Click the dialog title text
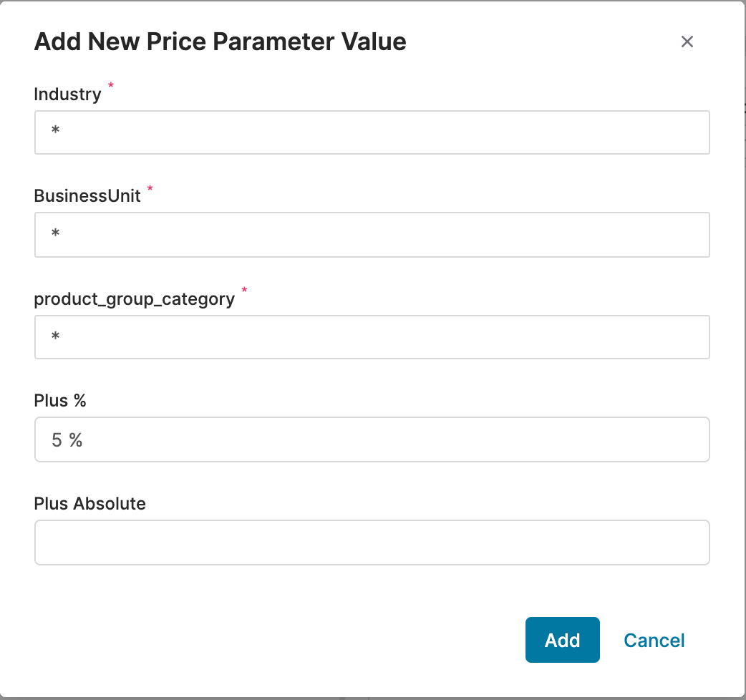This screenshot has height=700, width=746. coord(219,42)
